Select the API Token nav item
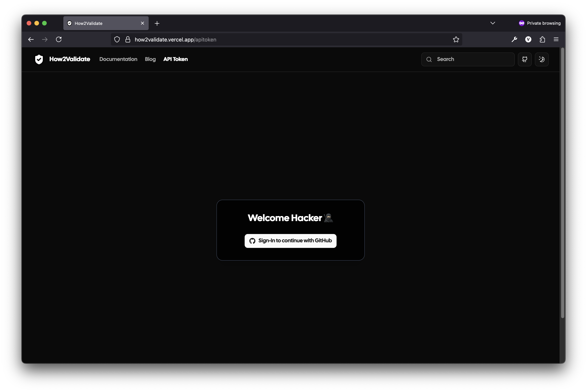 [x=175, y=59]
